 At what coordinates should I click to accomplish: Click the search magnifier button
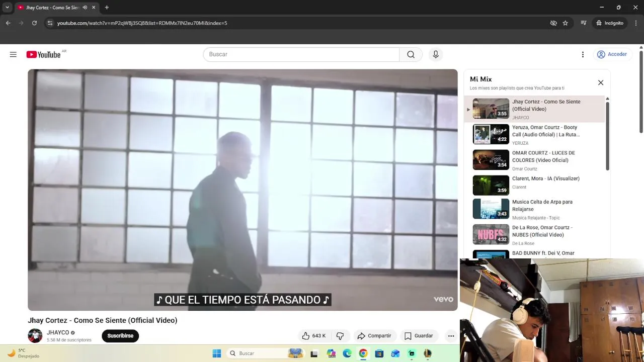pyautogui.click(x=411, y=54)
